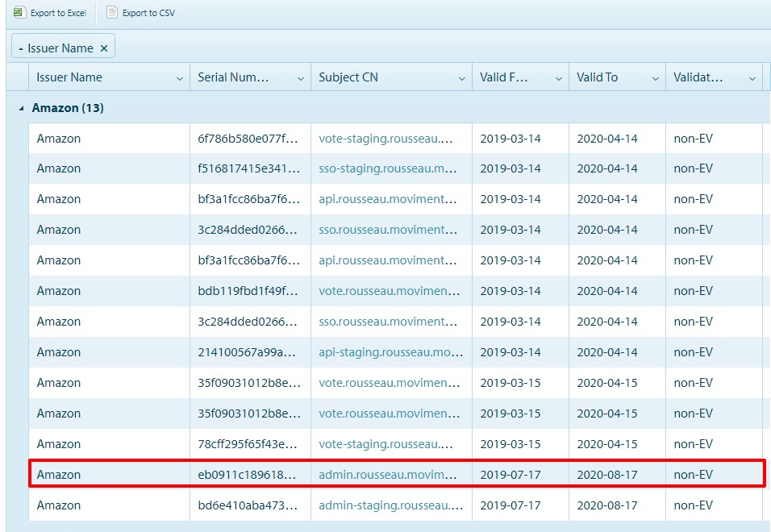Open the Subject CN column header dropdown
The height and width of the screenshot is (532, 771).
tap(462, 78)
